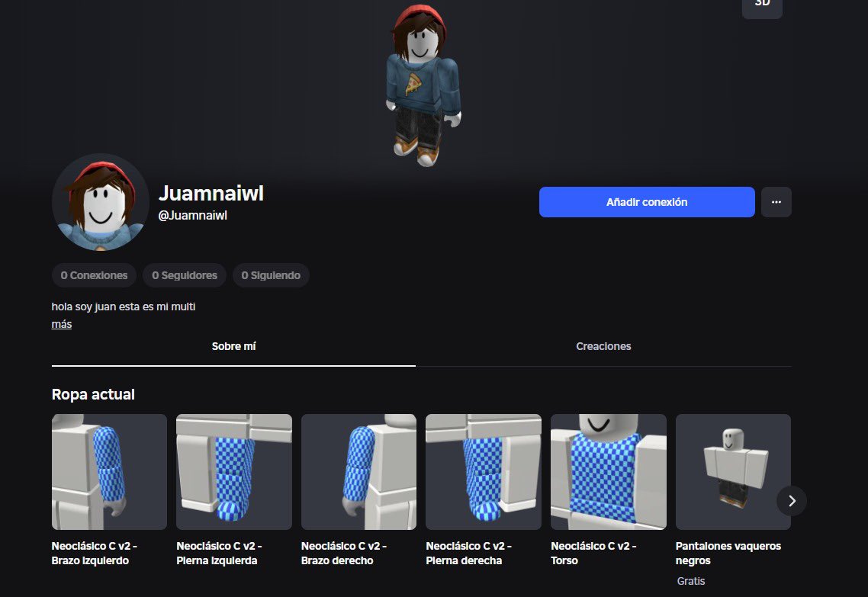The height and width of the screenshot is (597, 868).
Task: Open the 0 Conexiones list
Action: pyautogui.click(x=94, y=275)
